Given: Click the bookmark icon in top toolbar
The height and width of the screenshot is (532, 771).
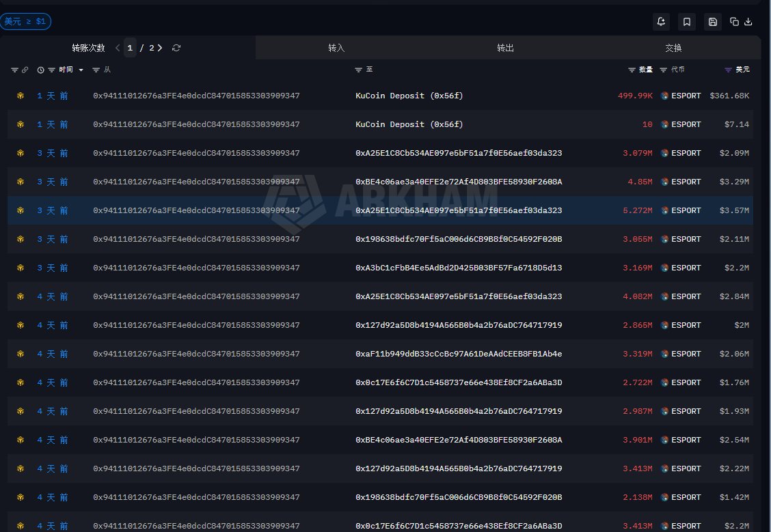Looking at the screenshot, I should click(x=687, y=22).
